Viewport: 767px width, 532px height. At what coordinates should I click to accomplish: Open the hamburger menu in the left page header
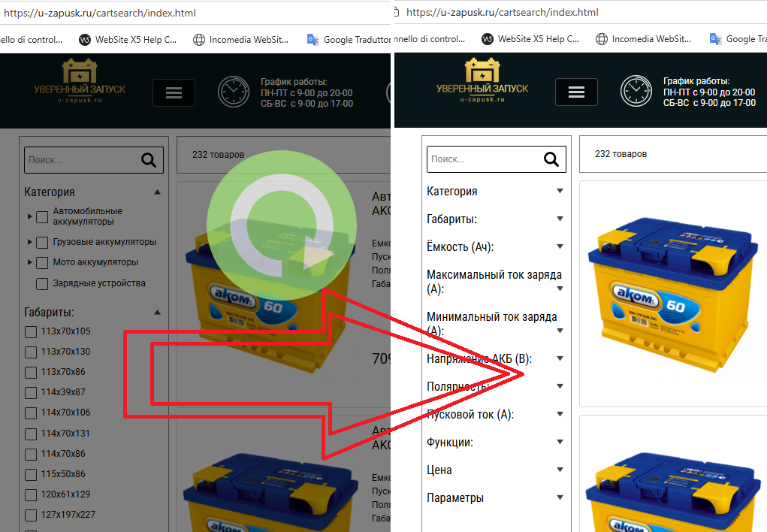tap(174, 92)
